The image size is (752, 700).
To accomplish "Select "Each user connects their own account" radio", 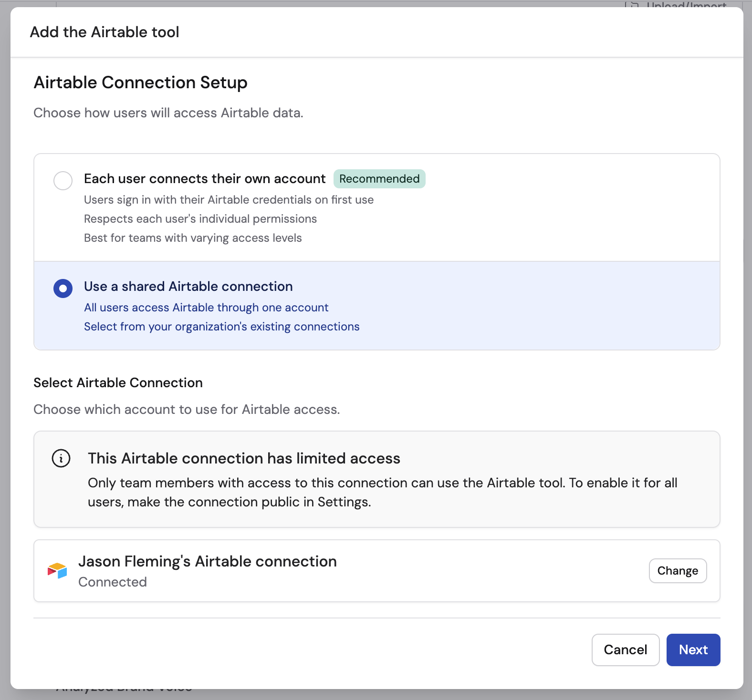I will click(63, 181).
